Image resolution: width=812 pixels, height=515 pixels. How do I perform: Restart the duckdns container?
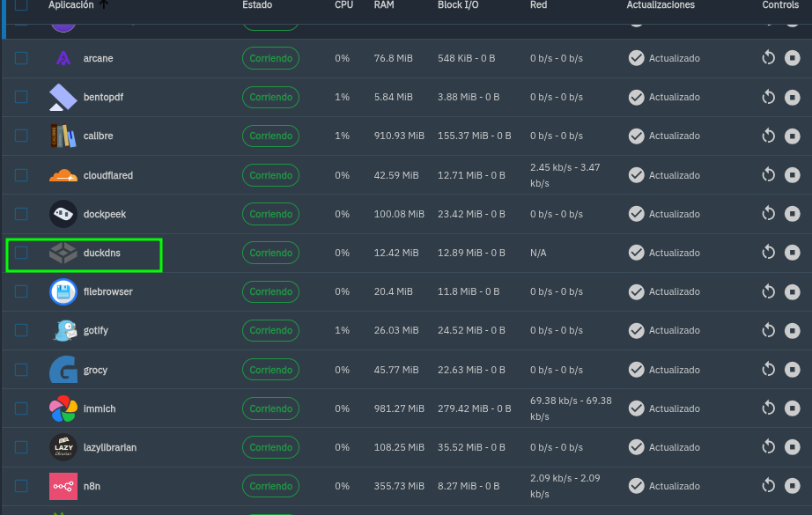767,253
